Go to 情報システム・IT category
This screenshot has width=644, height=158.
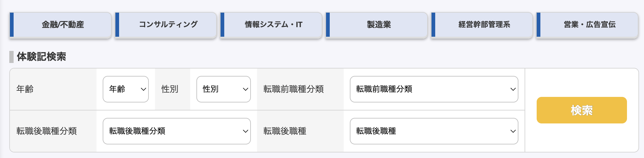click(x=271, y=25)
